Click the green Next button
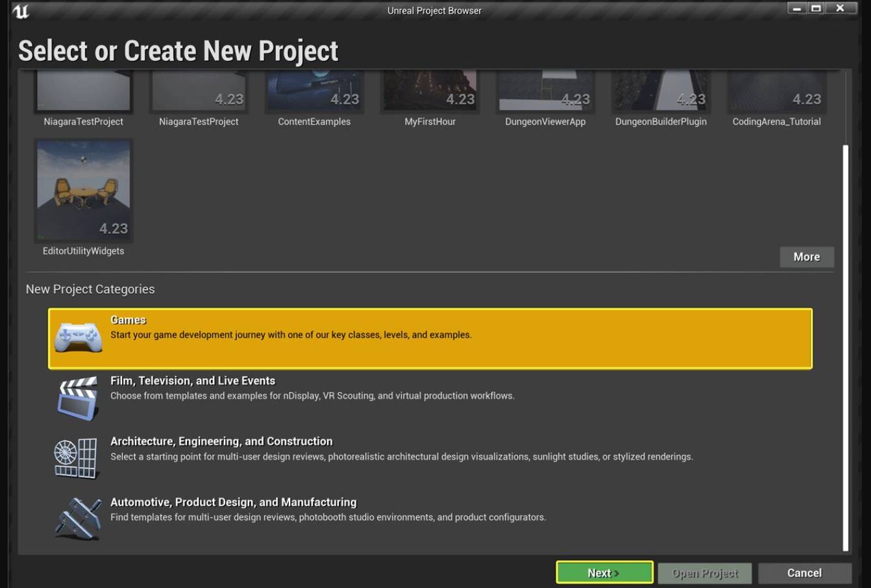 (604, 572)
